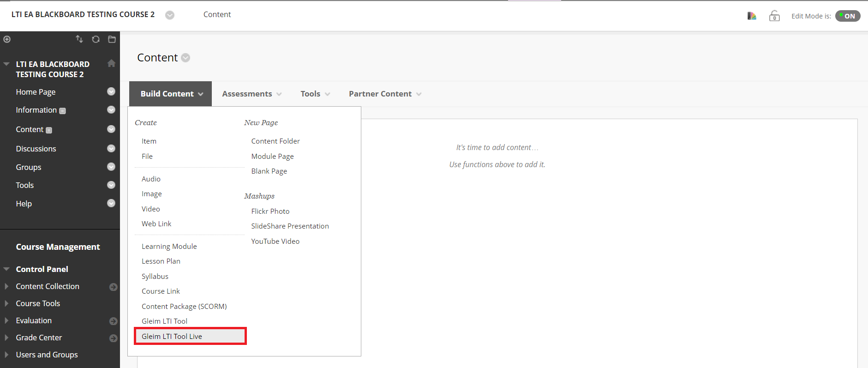Click the Content breadcrumb link

pyautogui.click(x=217, y=15)
